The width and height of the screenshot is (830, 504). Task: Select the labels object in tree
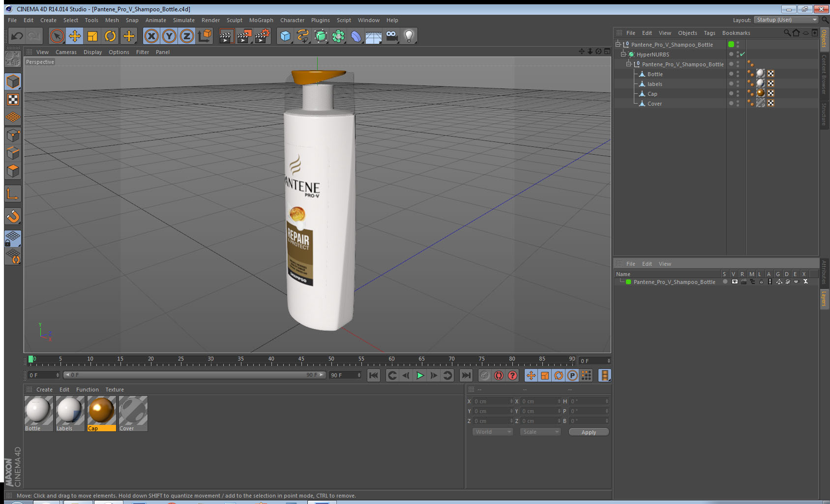654,84
